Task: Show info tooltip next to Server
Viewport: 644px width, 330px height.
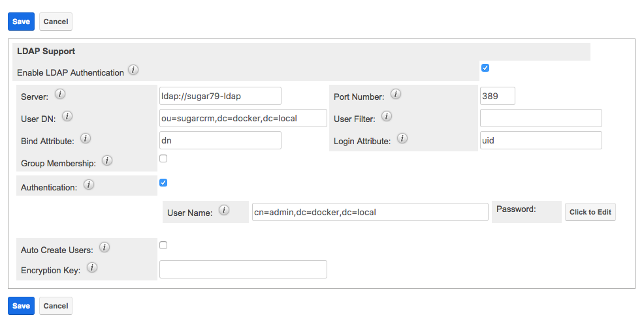Action: [60, 94]
